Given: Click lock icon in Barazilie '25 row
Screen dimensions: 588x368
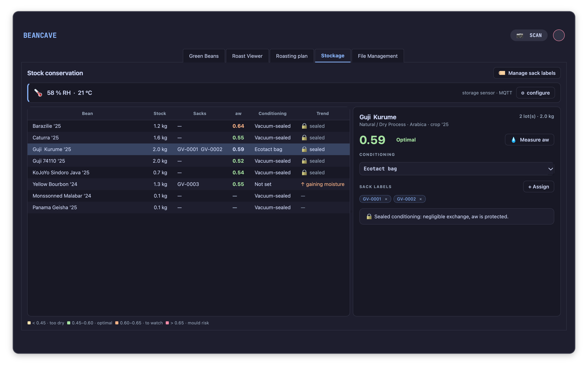Looking at the screenshot, I should 304,126.
